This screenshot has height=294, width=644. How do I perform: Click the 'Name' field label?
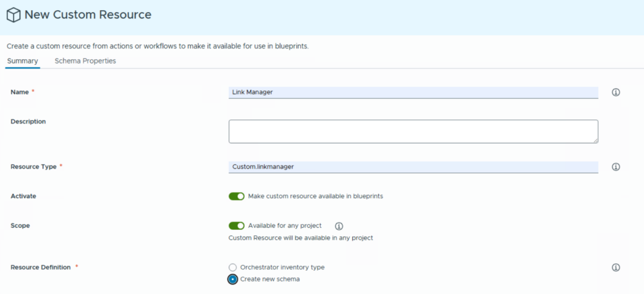click(x=20, y=92)
